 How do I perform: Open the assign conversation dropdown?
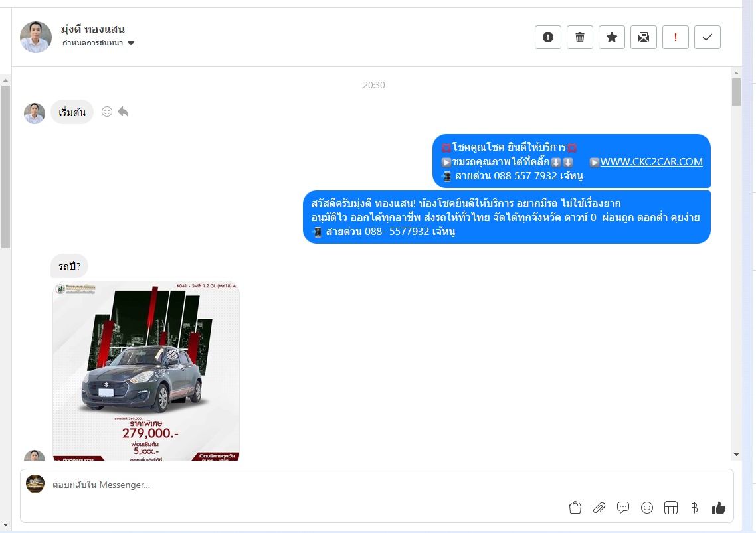[x=98, y=43]
